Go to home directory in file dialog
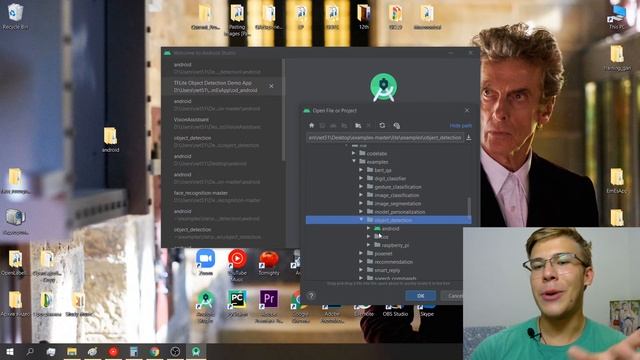Image resolution: width=640 pixels, height=360 pixels. pyautogui.click(x=311, y=125)
